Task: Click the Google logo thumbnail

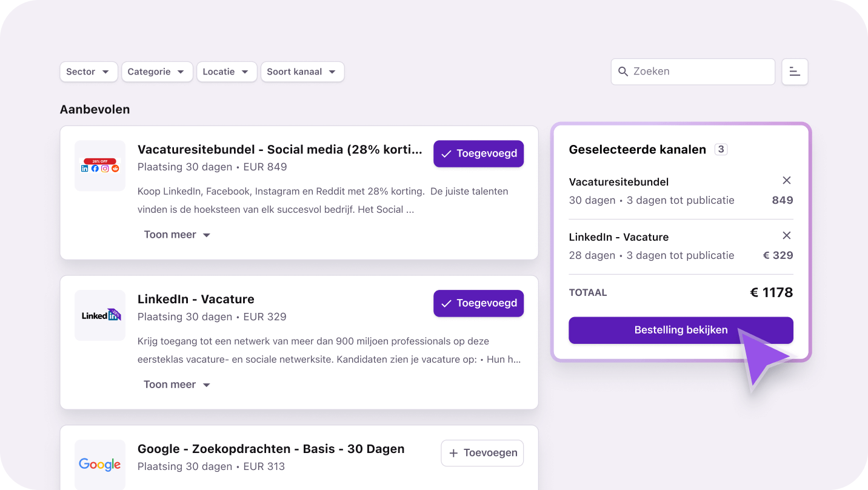Action: [x=99, y=465]
